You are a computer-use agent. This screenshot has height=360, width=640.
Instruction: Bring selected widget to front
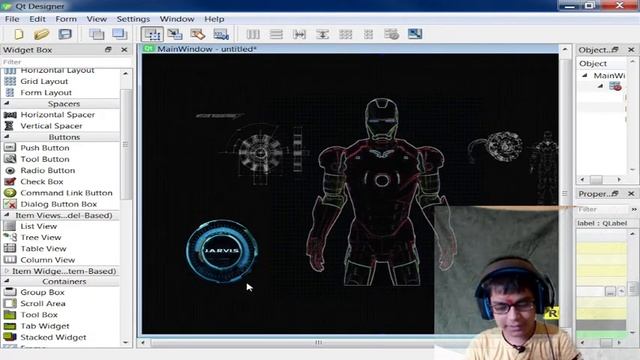(x=120, y=34)
